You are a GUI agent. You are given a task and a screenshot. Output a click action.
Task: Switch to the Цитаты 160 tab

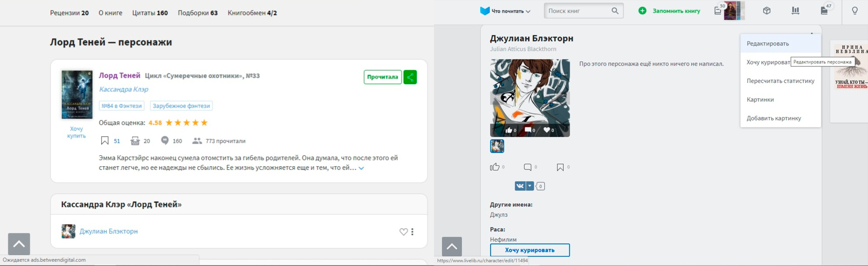tap(150, 13)
